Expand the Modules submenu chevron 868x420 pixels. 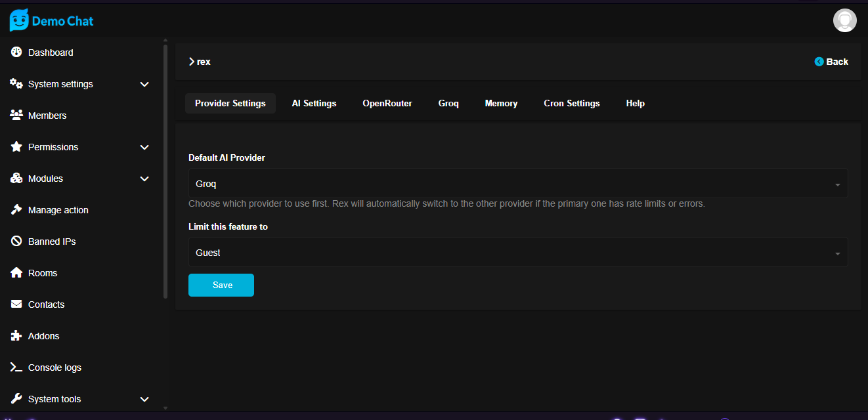[144, 178]
